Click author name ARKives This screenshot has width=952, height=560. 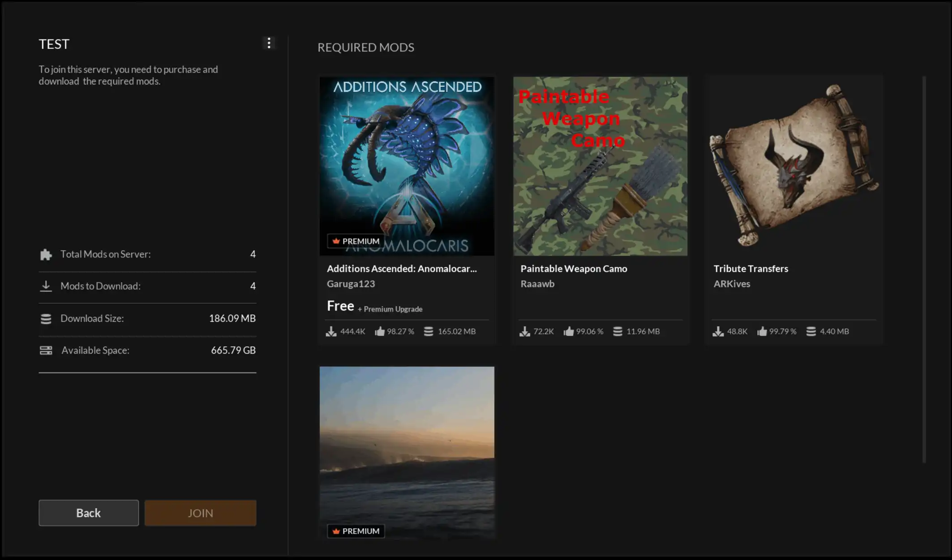(x=732, y=284)
